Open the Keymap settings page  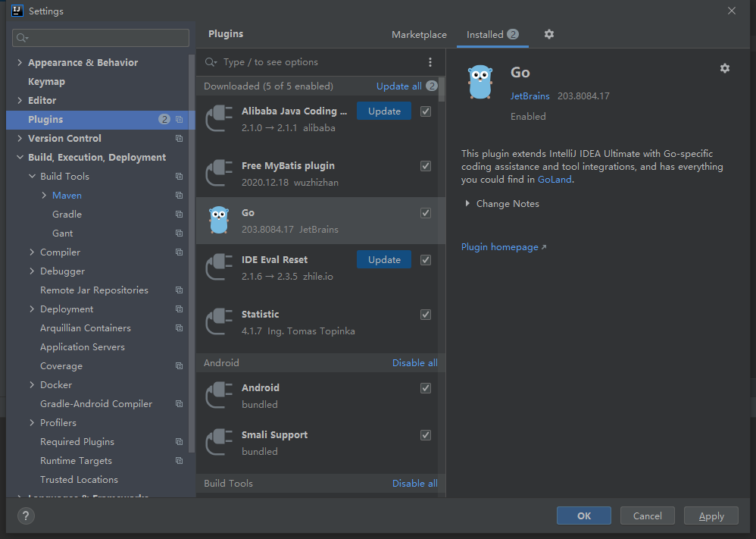click(46, 82)
